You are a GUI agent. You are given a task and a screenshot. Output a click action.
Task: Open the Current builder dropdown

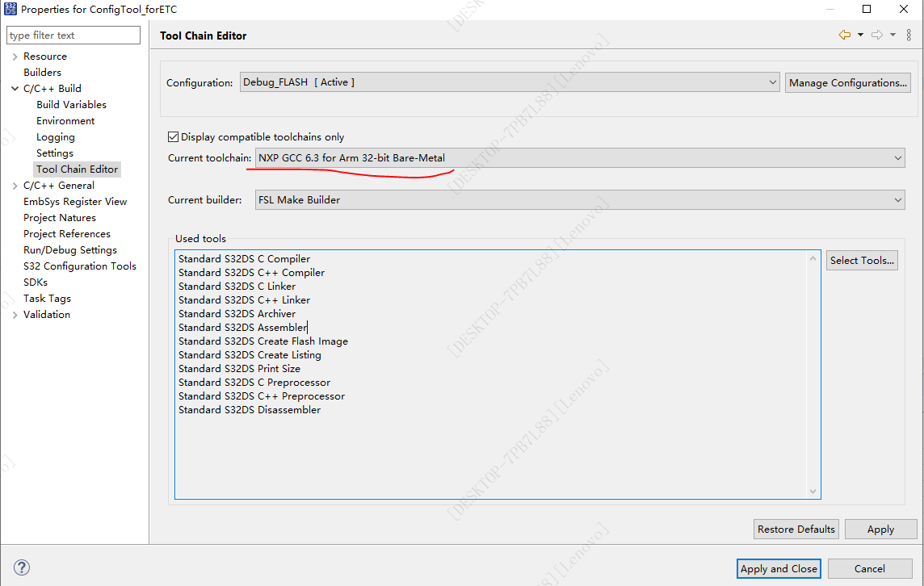(897, 199)
